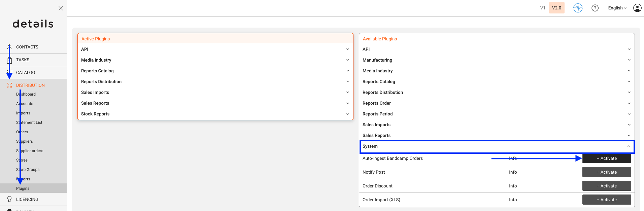Switch to V1 version toggle
Viewport: 644px width, 211px height.
click(543, 8)
